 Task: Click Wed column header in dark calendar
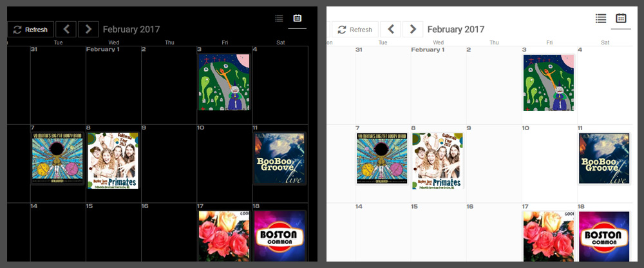point(114,43)
